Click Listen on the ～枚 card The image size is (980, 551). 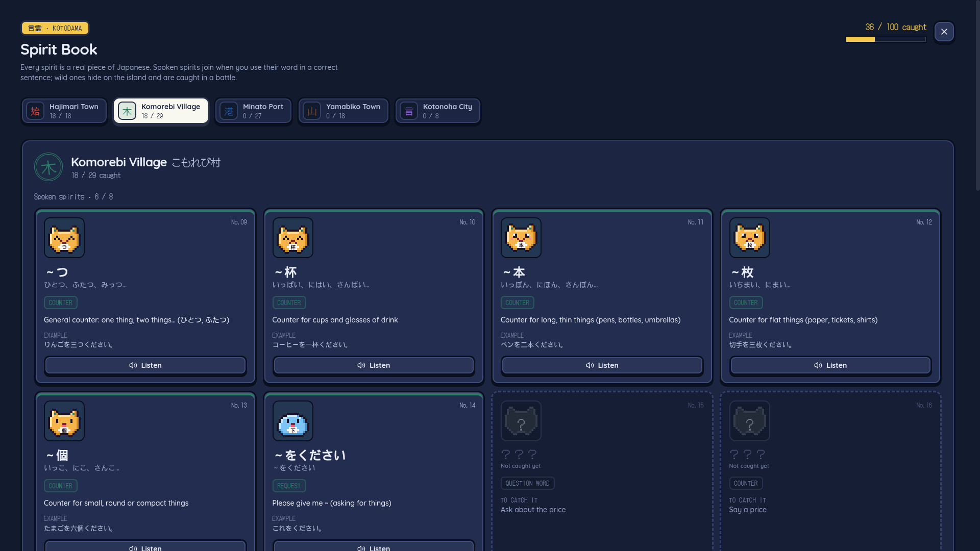[x=830, y=365]
